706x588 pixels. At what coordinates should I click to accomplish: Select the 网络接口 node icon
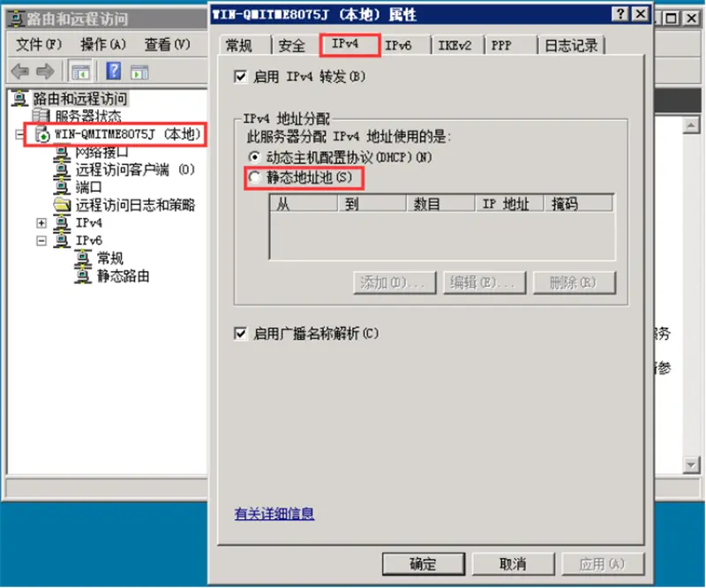pyautogui.click(x=62, y=154)
